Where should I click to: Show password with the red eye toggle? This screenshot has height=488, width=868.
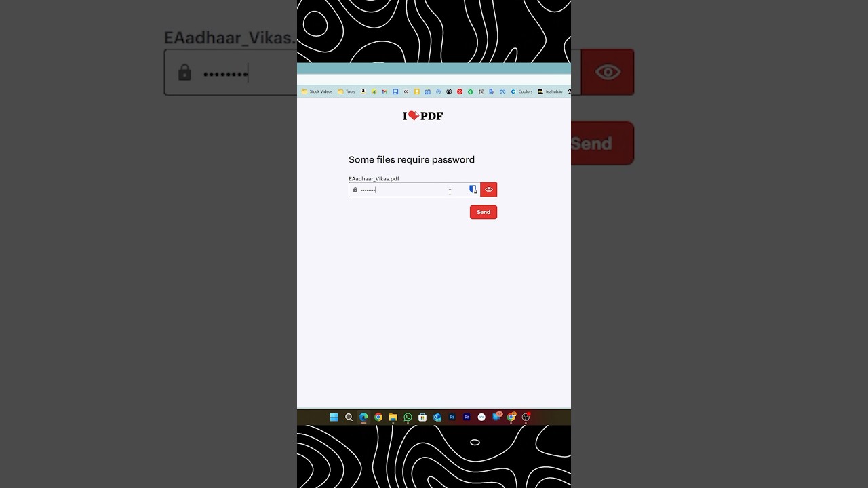click(489, 190)
